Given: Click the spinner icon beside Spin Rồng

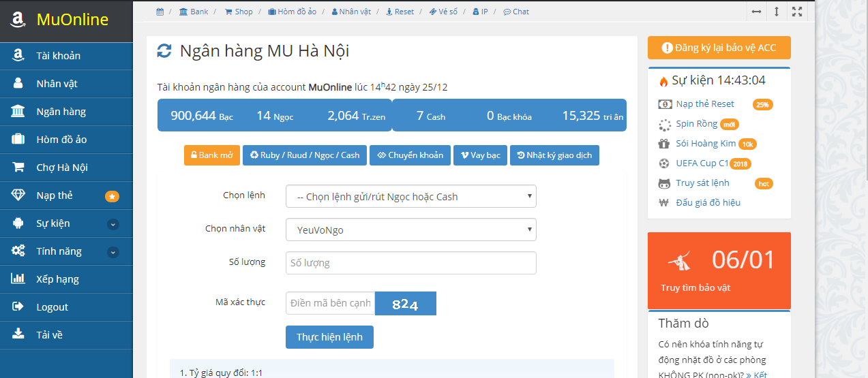Looking at the screenshot, I should pyautogui.click(x=665, y=125).
